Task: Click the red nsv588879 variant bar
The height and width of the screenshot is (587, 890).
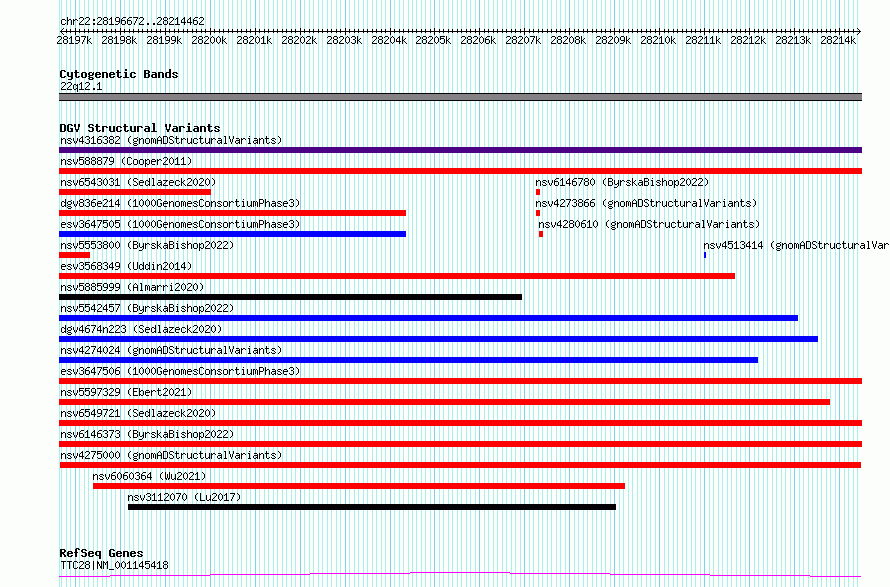Action: [460, 171]
